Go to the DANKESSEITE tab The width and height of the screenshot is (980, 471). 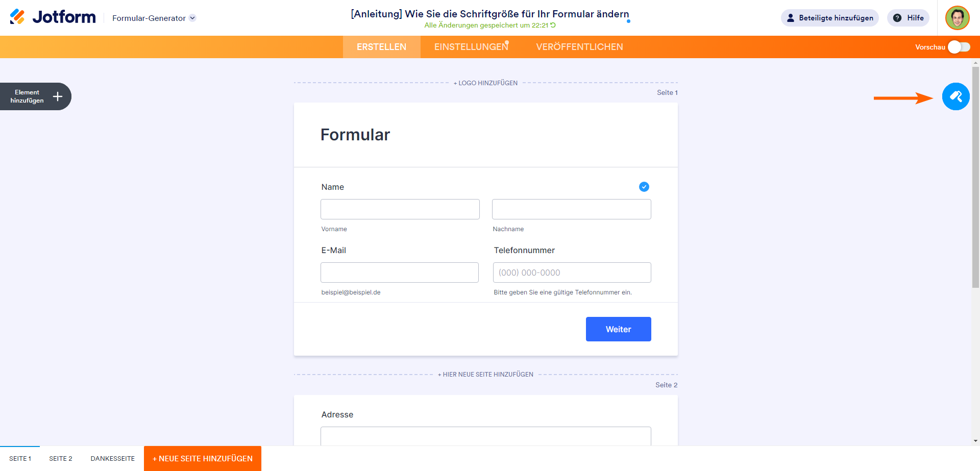coord(113,458)
